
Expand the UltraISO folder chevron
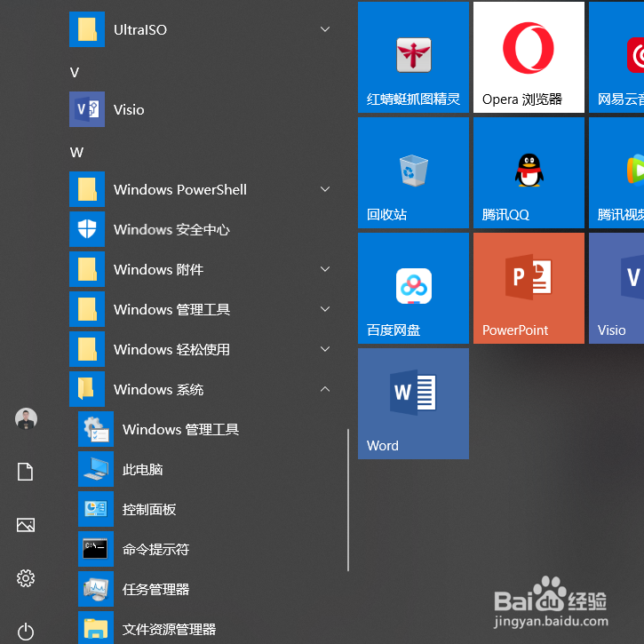pos(325,29)
